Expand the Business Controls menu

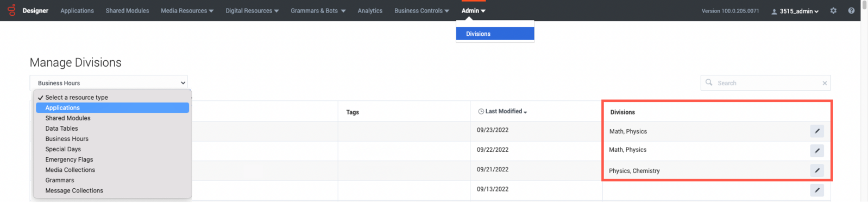[x=422, y=10]
